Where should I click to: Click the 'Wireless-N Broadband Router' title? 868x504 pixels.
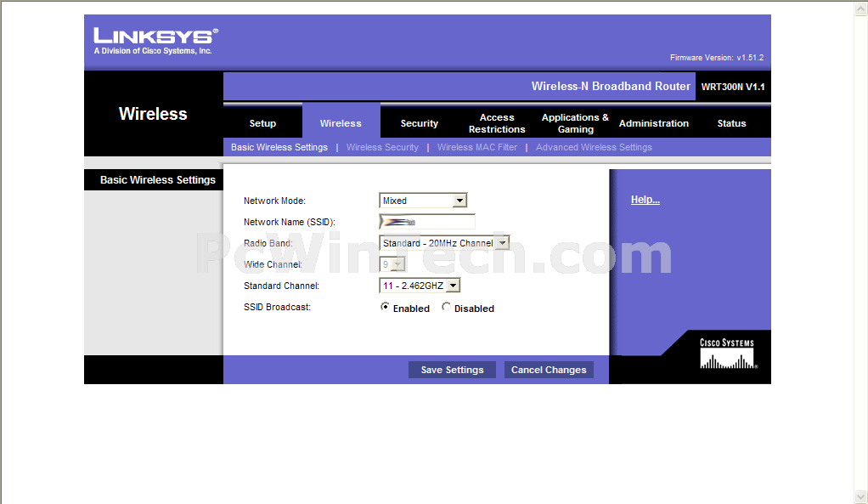point(611,87)
